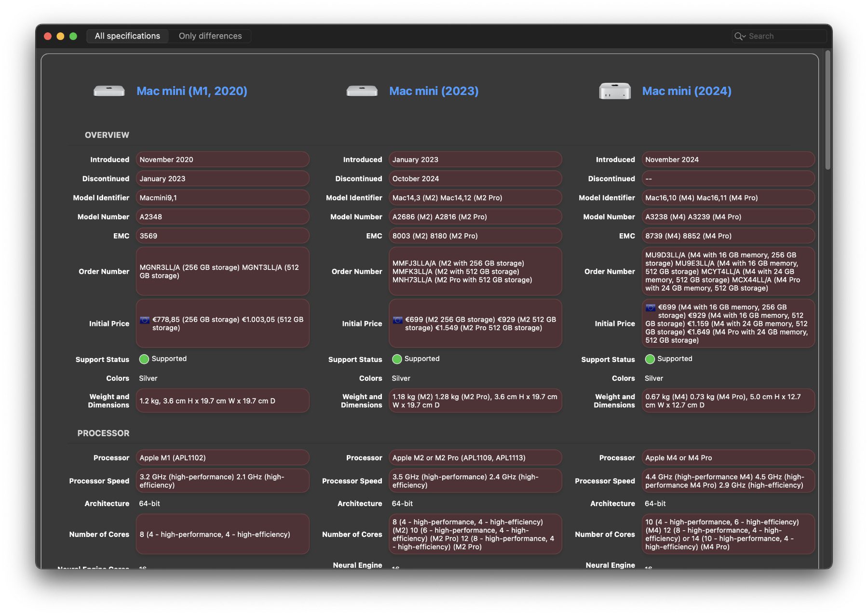Select the Apple M4 or M4 Pro processor field
Image resolution: width=868 pixels, height=616 pixels.
tap(728, 458)
